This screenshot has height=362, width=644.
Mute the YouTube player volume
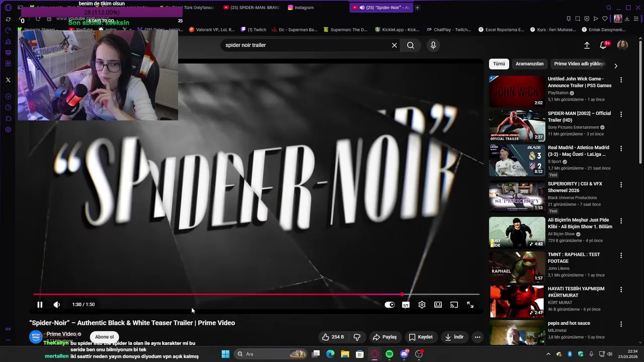point(56,305)
